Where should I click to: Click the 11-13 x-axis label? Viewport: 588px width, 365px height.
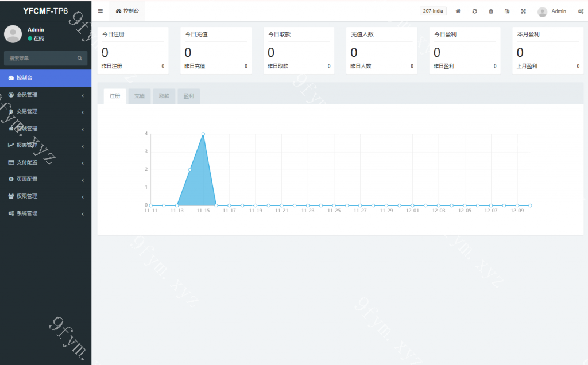click(x=177, y=211)
